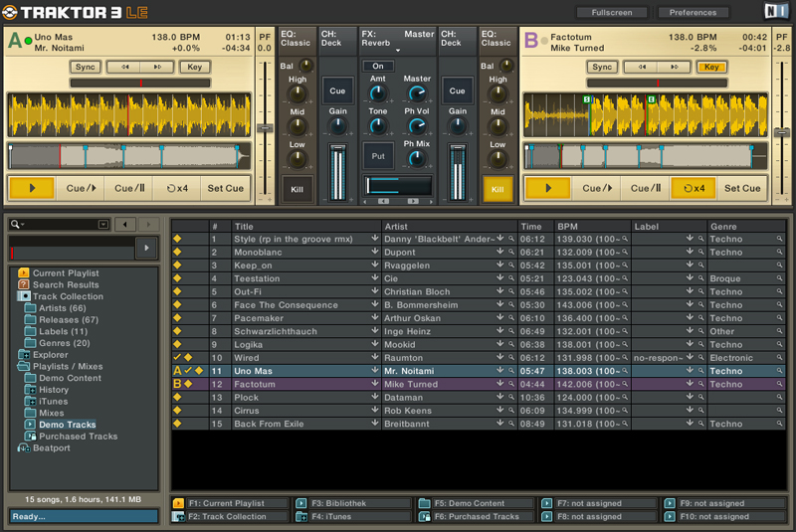Enable the Kill button on left EQ
Screen dimensions: 796x532
(x=297, y=188)
